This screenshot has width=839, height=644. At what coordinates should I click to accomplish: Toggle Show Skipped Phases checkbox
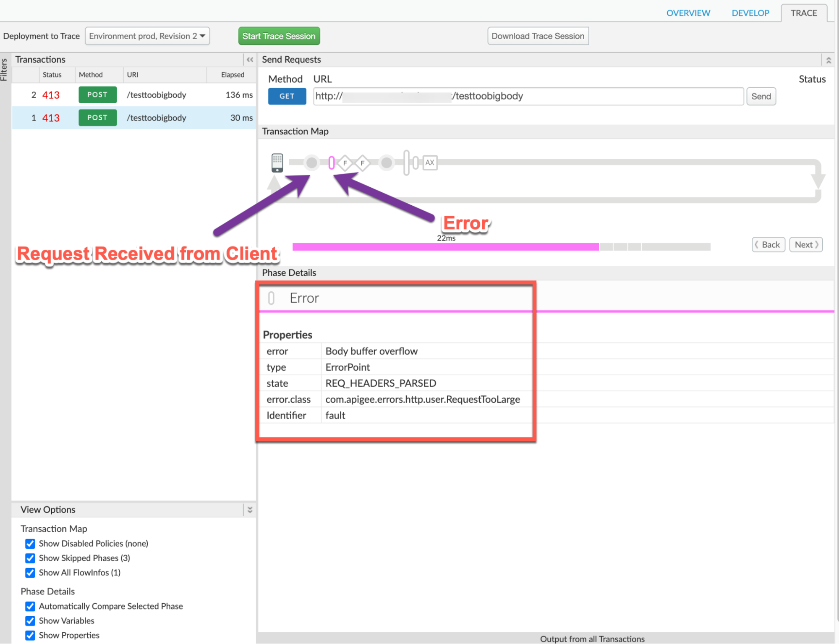(30, 558)
